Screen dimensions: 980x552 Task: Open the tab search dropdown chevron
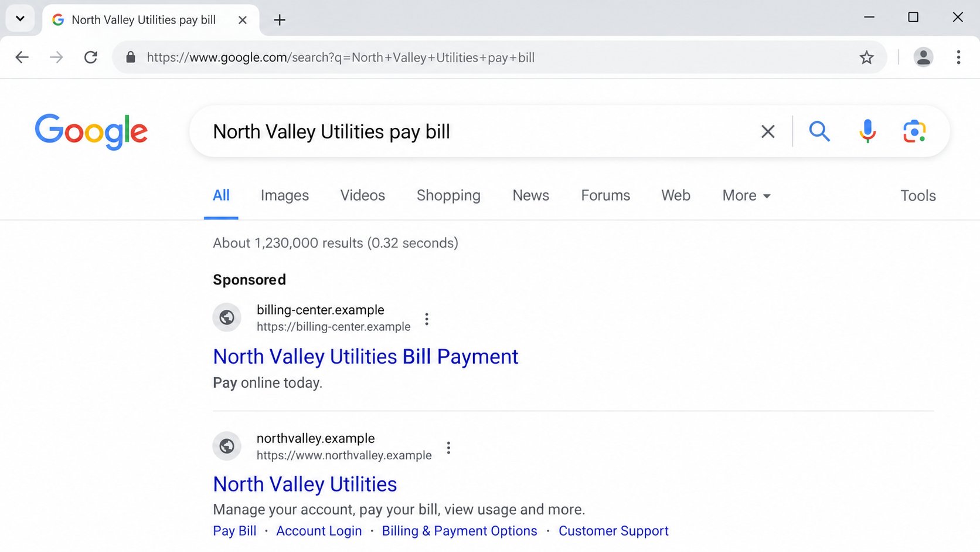pyautogui.click(x=20, y=19)
